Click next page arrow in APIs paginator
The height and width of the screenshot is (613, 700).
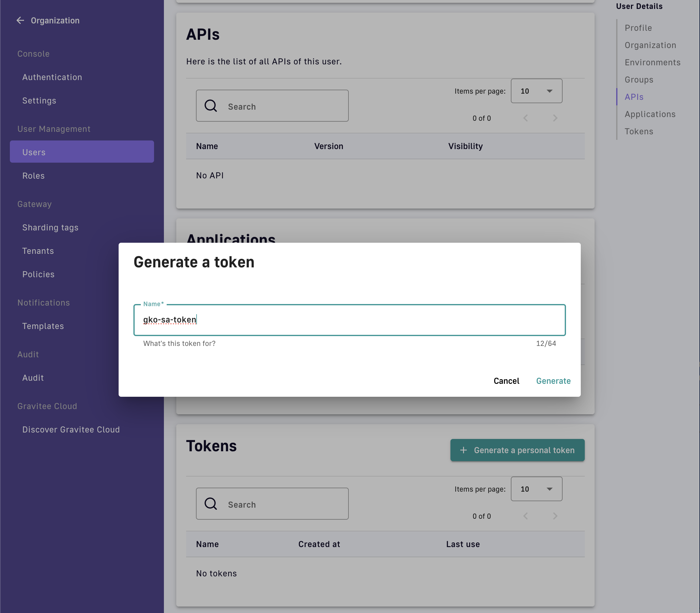click(555, 118)
